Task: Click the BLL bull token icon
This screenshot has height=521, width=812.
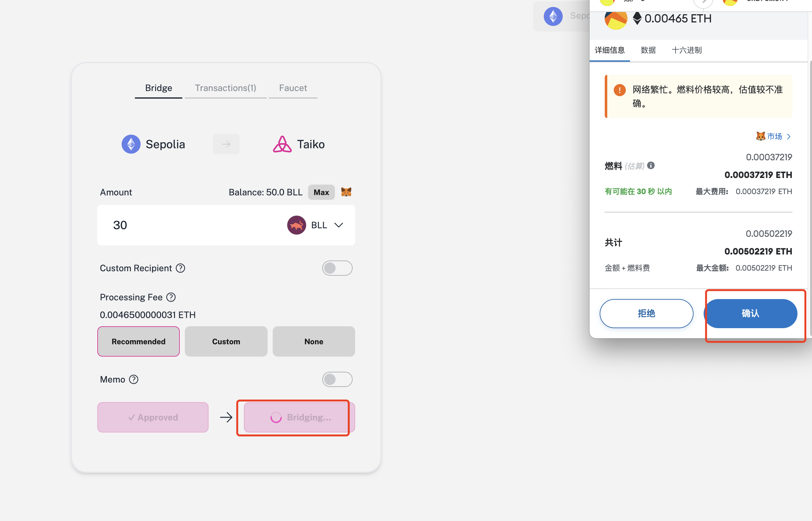Action: tap(296, 225)
